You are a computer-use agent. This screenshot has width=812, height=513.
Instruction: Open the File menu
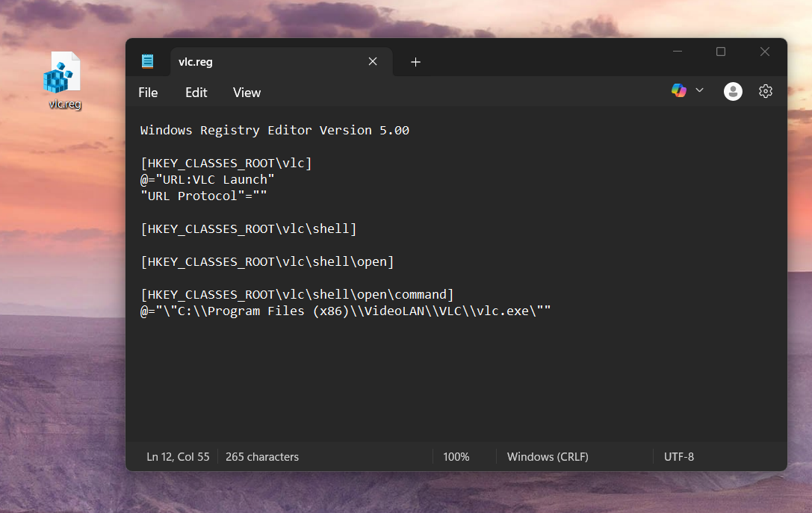click(x=148, y=93)
